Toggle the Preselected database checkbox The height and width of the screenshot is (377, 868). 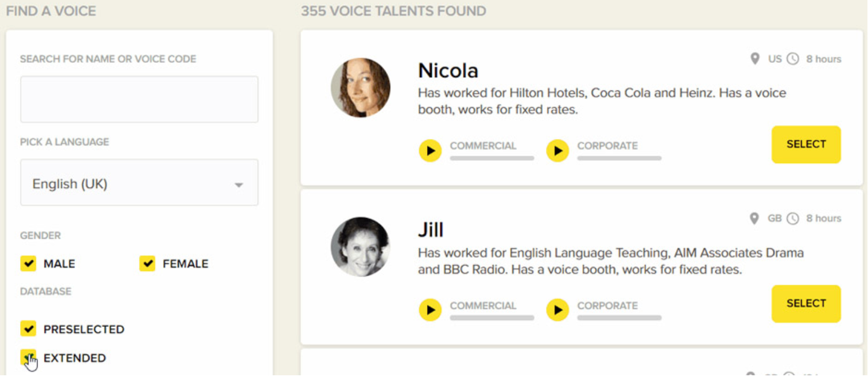point(28,329)
